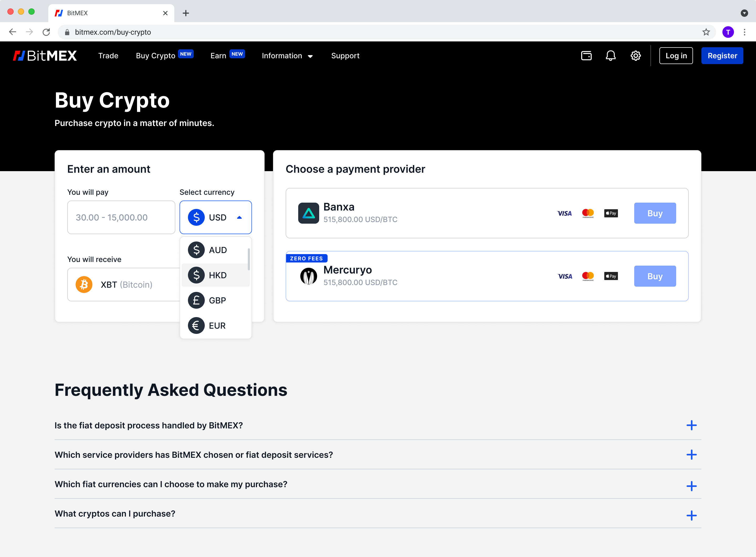Click the "You will pay" amount field
Image resolution: width=756 pixels, height=557 pixels.
click(121, 218)
